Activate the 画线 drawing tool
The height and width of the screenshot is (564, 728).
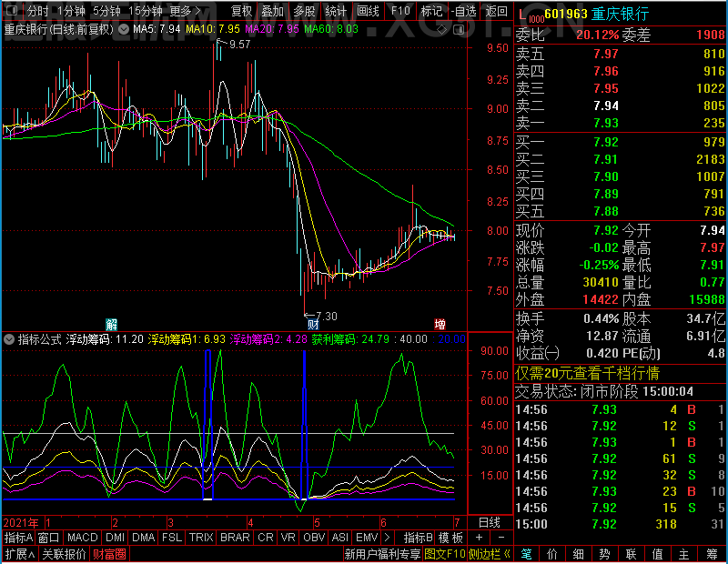point(368,10)
